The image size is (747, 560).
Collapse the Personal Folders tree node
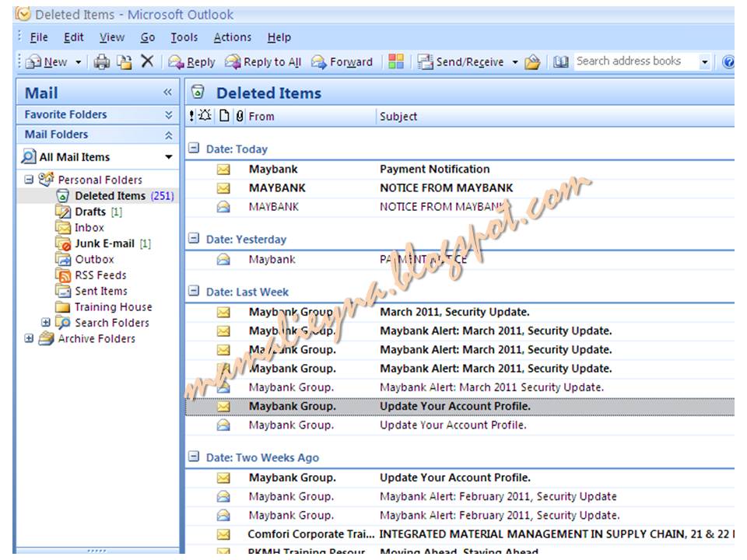tap(29, 180)
